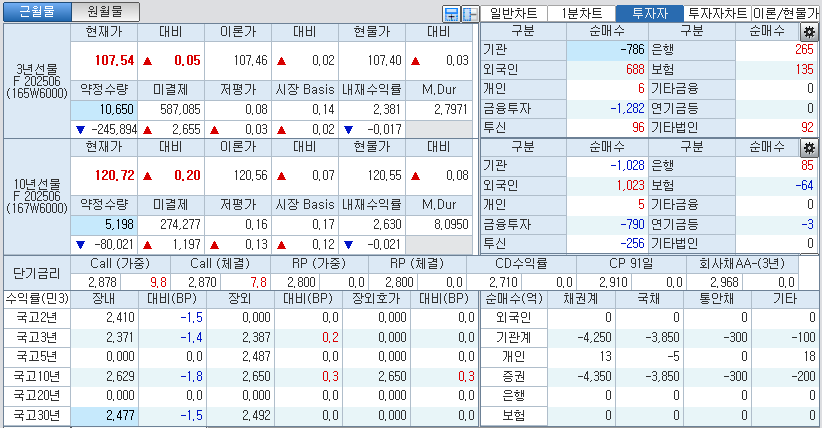This screenshot has height=428, width=822.
Task: Switch to the 원월물 tab
Action: pos(105,12)
